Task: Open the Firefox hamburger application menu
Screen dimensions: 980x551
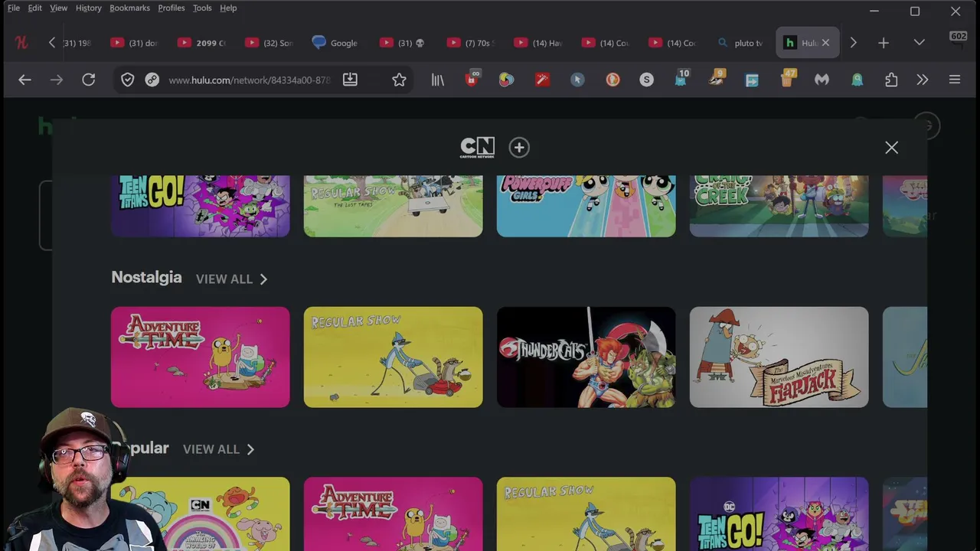Action: [955, 80]
